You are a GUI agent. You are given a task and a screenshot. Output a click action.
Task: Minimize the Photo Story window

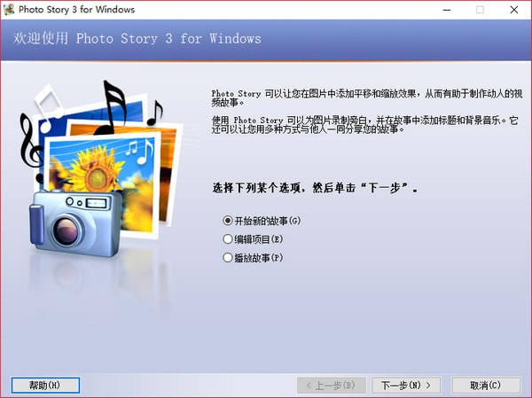(x=447, y=10)
